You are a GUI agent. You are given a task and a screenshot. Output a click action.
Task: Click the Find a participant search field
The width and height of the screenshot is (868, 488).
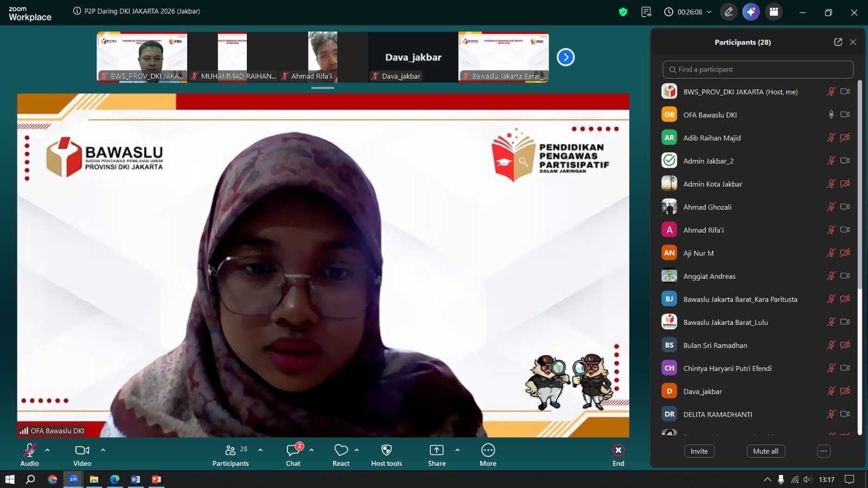point(758,69)
